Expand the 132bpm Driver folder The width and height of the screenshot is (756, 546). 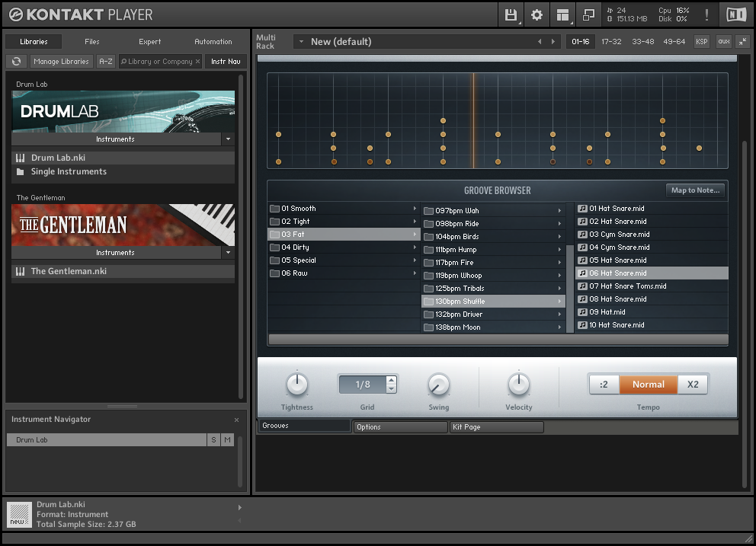(560, 315)
